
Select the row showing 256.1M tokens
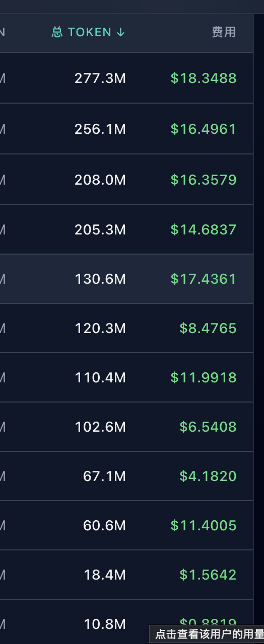(x=126, y=129)
